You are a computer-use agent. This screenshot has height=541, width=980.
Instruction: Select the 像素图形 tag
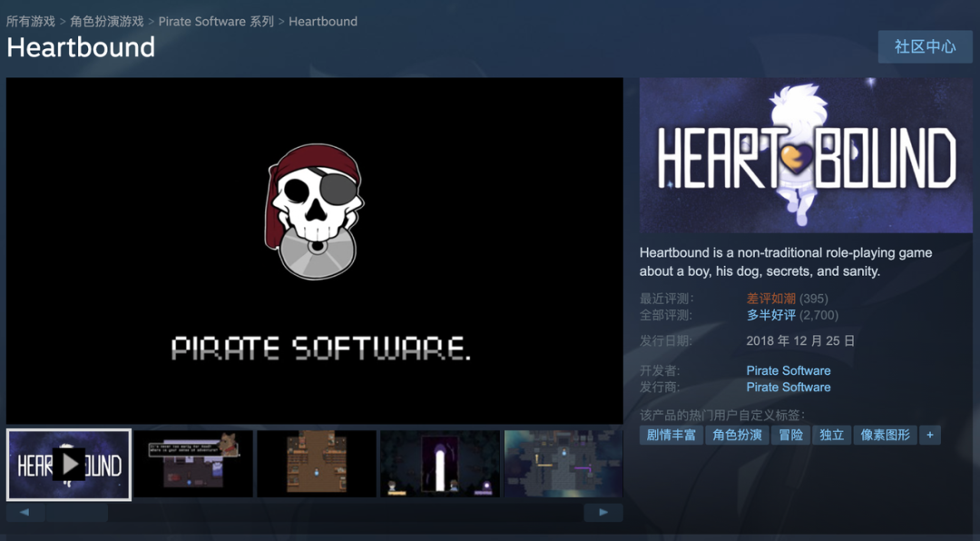coord(885,436)
